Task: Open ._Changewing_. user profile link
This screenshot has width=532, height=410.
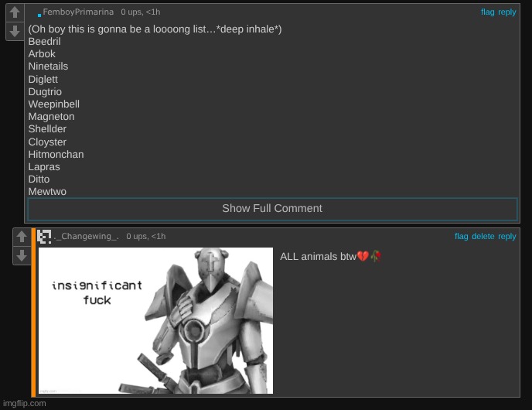Action: click(x=86, y=236)
